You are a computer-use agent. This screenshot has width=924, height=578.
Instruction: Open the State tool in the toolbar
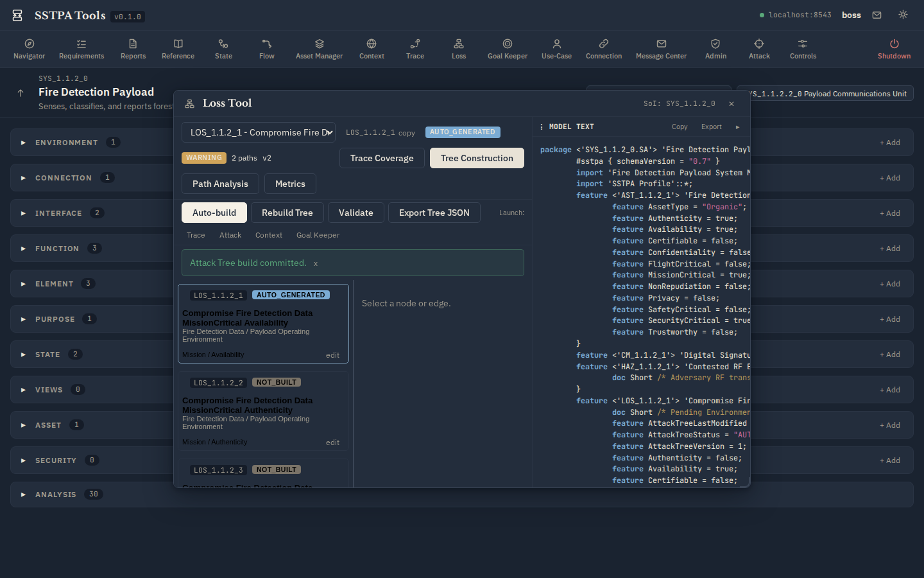point(223,49)
